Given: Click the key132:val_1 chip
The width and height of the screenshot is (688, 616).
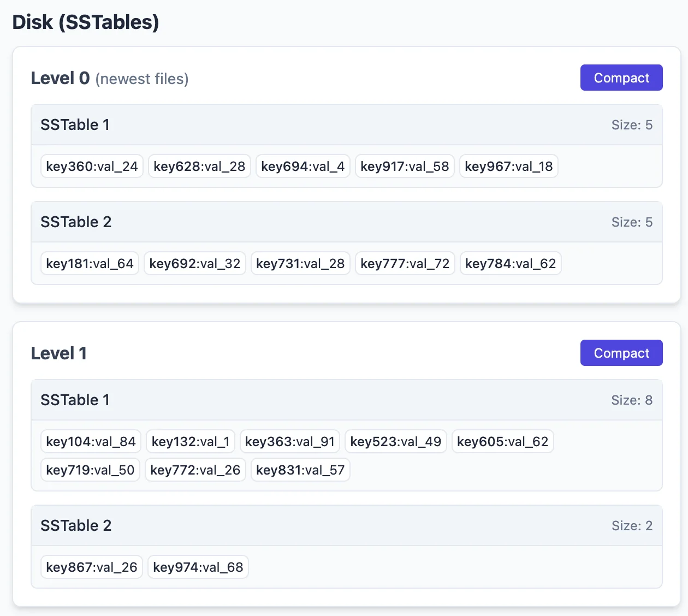Looking at the screenshot, I should [x=191, y=442].
